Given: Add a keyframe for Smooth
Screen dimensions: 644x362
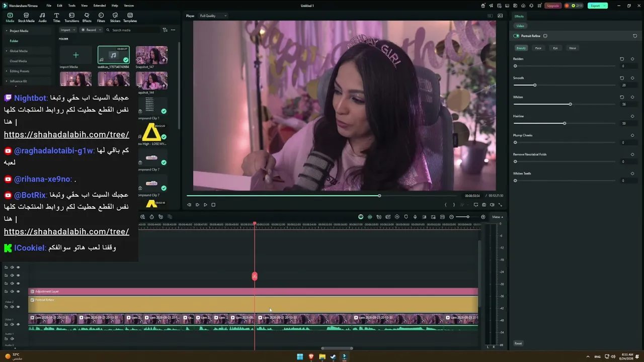Looking at the screenshot, I should pyautogui.click(x=632, y=78).
